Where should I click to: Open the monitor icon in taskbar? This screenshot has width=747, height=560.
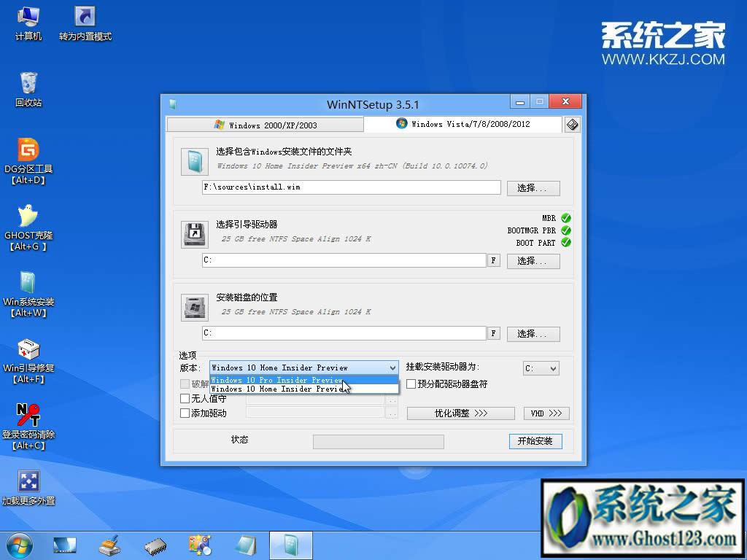pos(64,545)
